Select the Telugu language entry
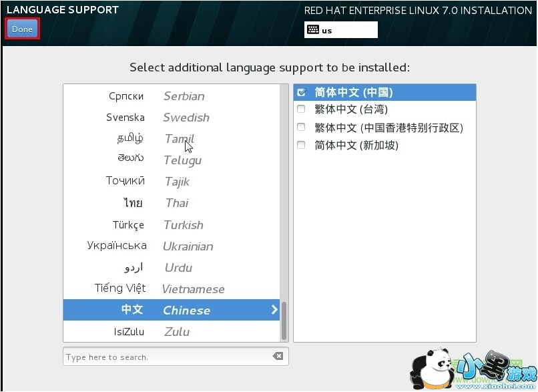The width and height of the screenshot is (538, 392). (172, 160)
